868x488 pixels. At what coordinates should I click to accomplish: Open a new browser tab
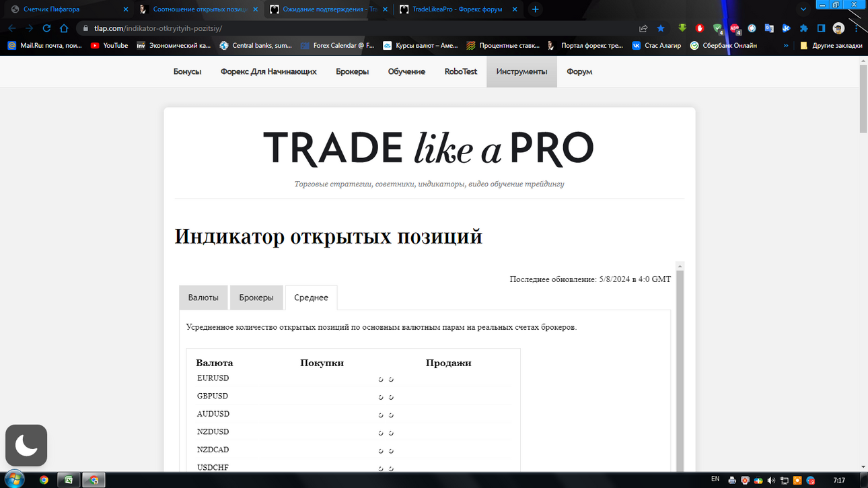[536, 9]
